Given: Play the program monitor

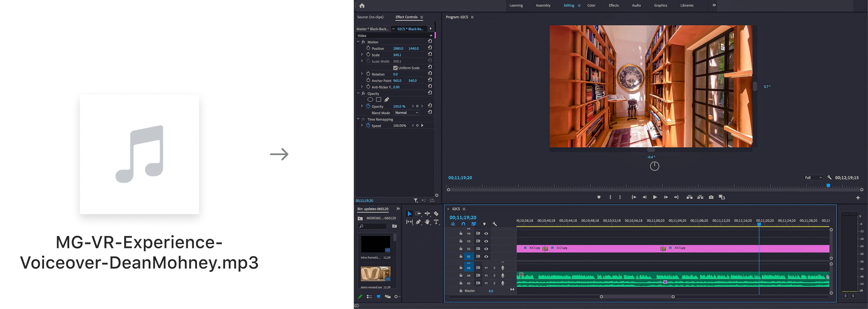Looking at the screenshot, I should pyautogui.click(x=655, y=197).
